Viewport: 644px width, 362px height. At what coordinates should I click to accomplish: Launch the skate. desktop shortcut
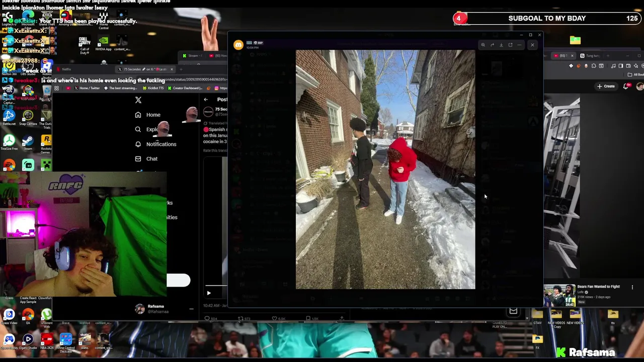pos(85,341)
